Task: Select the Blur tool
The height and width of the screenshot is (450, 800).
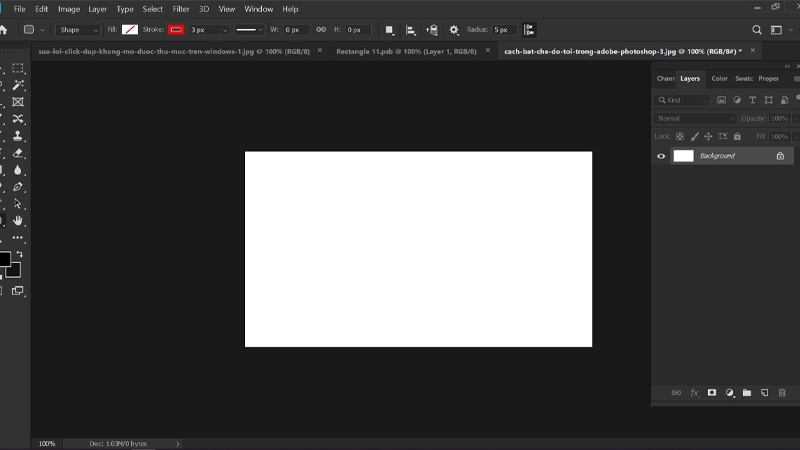Action: click(18, 170)
